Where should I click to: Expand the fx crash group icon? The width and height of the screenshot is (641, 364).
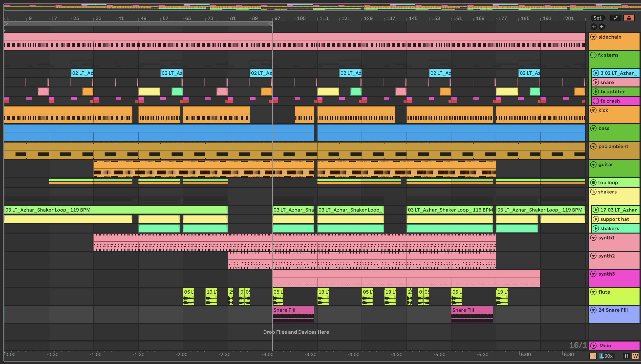[x=596, y=101]
